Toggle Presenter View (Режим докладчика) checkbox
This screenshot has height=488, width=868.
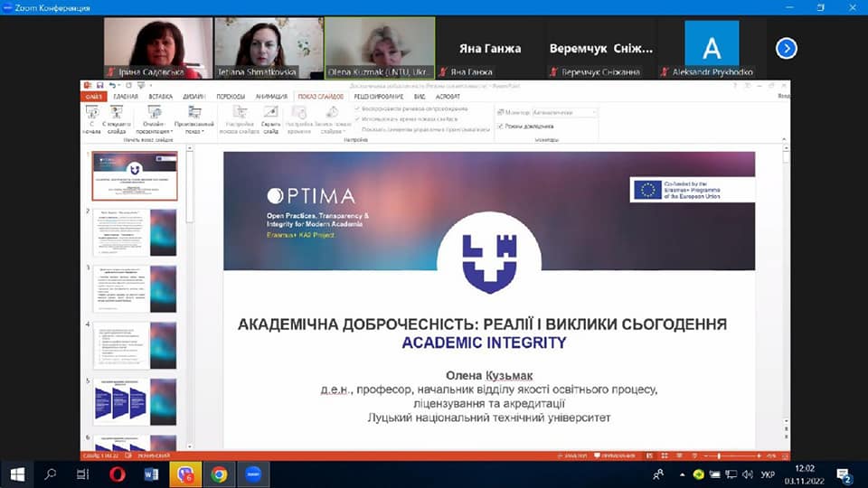pos(500,127)
